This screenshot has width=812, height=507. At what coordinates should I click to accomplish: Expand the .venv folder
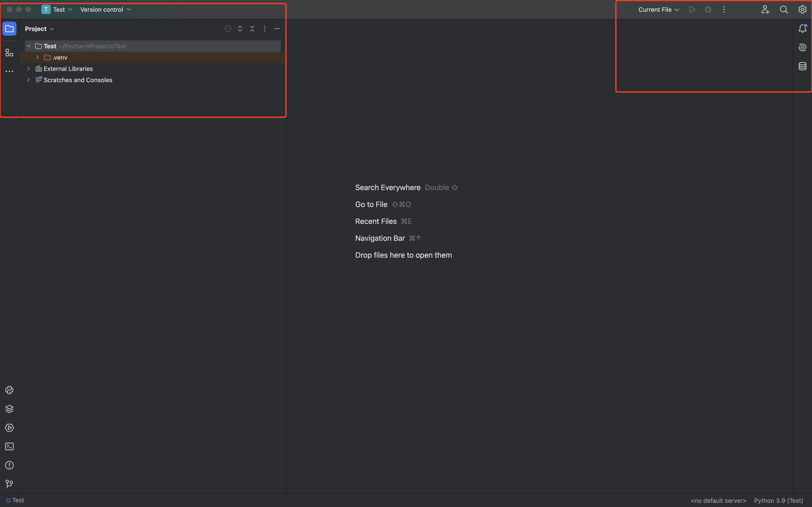point(37,57)
